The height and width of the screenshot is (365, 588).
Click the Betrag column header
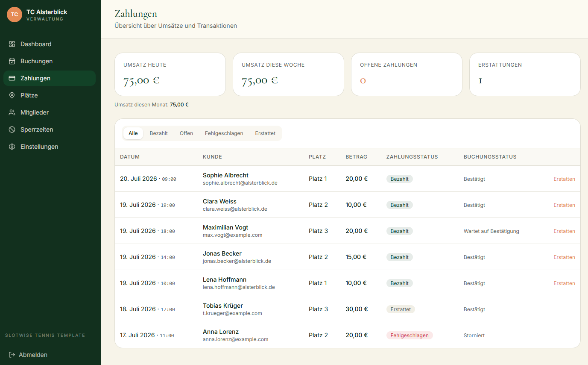356,157
